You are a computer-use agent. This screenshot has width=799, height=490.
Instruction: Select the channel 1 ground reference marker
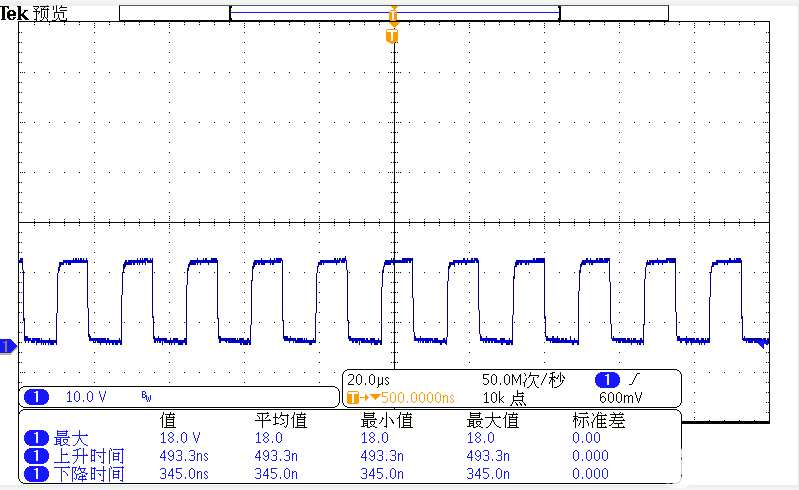8,347
